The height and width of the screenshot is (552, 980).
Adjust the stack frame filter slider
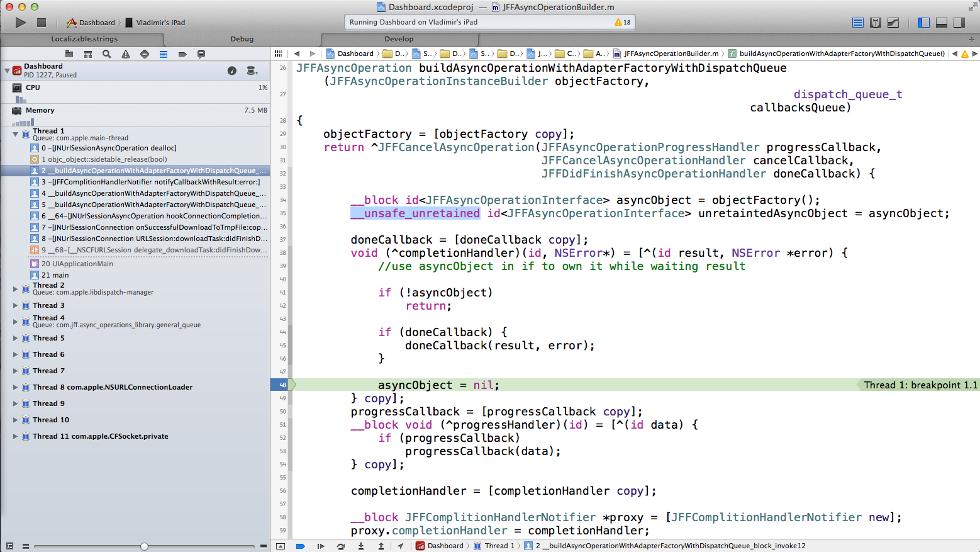click(144, 546)
